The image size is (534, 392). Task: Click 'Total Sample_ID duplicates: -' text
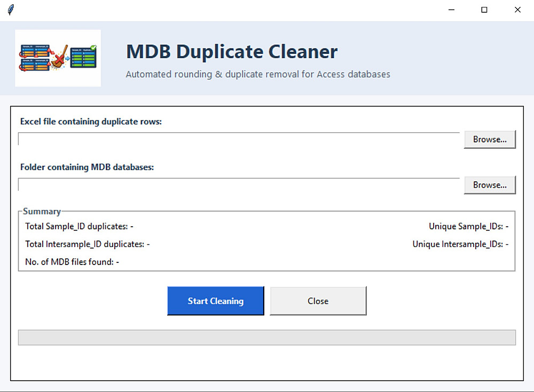tap(79, 226)
